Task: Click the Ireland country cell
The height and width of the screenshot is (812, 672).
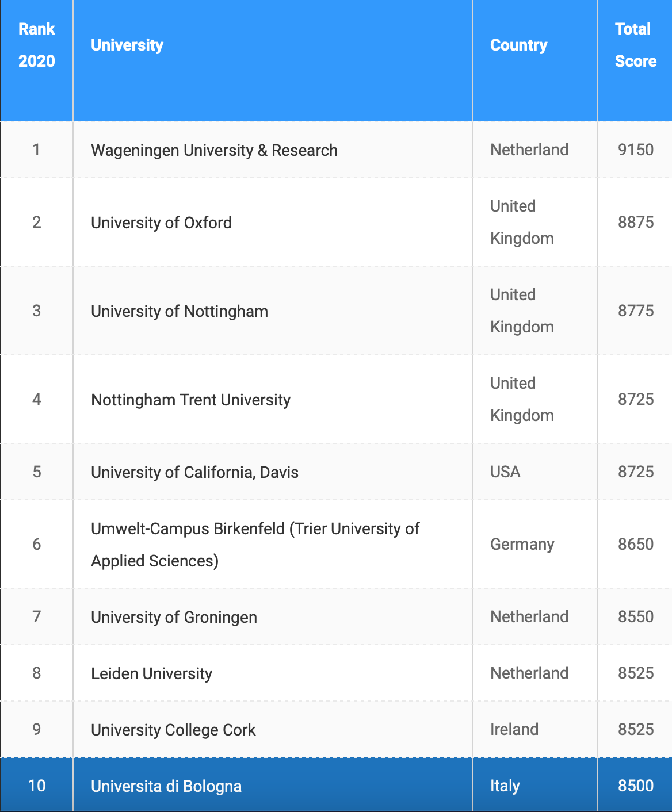Action: pos(514,729)
